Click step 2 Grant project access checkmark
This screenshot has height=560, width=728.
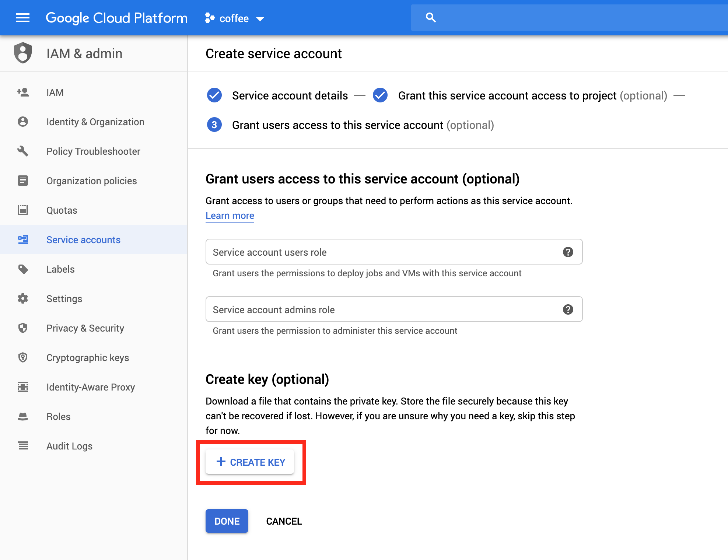click(380, 95)
